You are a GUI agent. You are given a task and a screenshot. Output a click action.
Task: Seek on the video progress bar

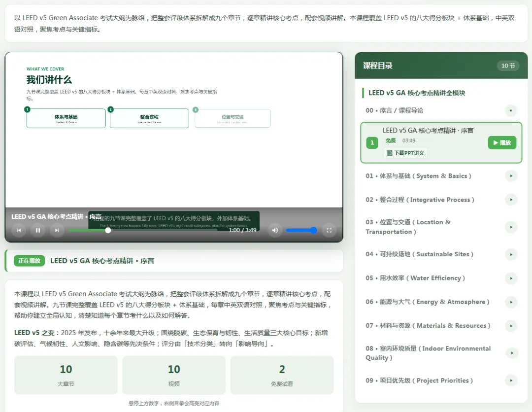(x=143, y=230)
